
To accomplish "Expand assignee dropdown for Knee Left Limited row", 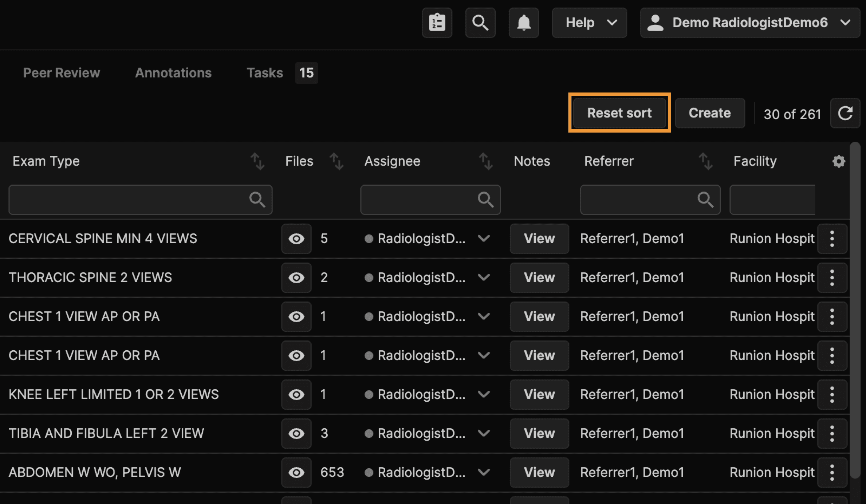I will (x=484, y=394).
